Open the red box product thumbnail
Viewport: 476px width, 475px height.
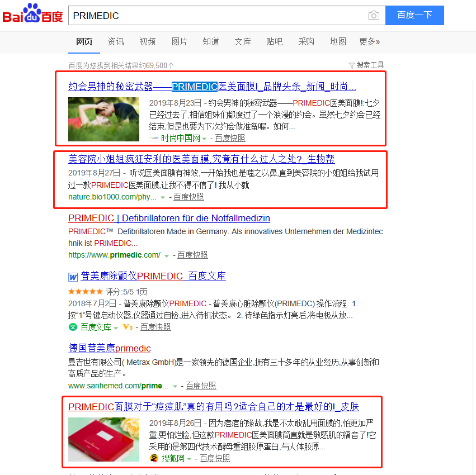pos(104,439)
